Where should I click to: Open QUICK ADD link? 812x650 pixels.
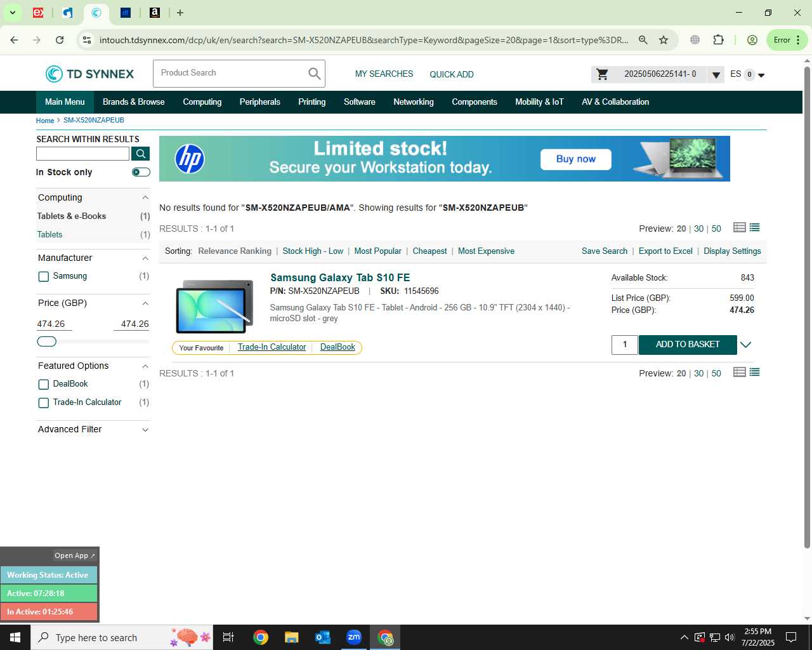click(452, 74)
